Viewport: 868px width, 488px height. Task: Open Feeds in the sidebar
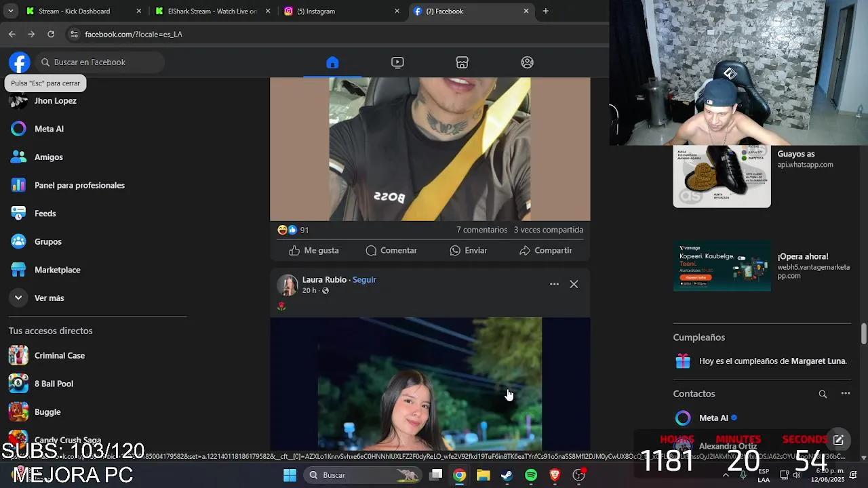(x=45, y=213)
